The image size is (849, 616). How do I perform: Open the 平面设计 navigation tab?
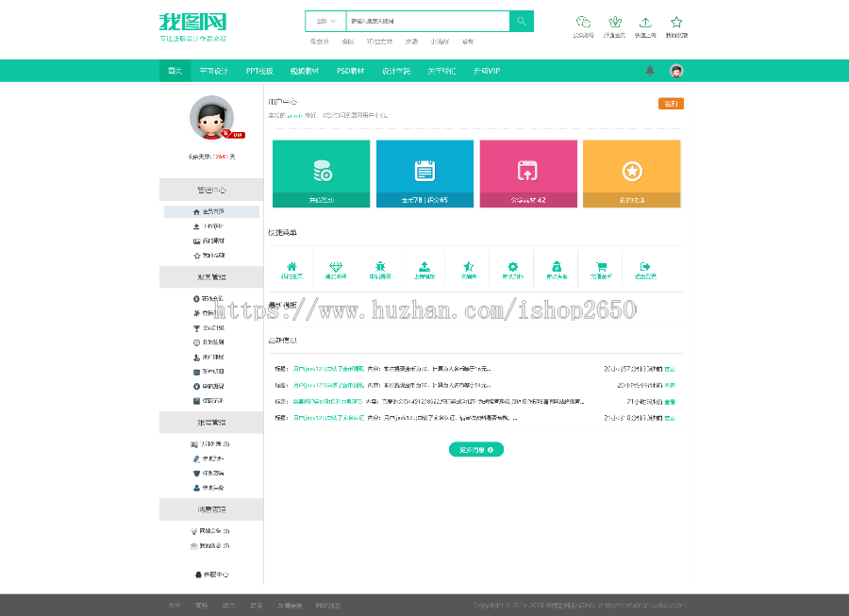coord(214,71)
